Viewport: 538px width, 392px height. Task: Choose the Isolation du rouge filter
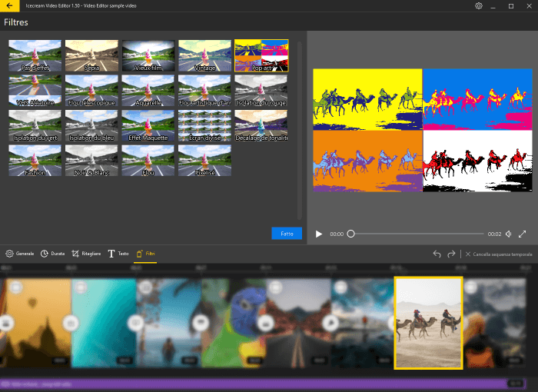(261, 91)
